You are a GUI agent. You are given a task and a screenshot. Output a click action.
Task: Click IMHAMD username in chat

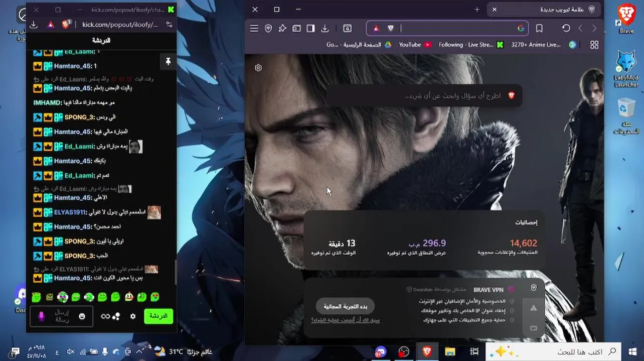click(x=47, y=102)
